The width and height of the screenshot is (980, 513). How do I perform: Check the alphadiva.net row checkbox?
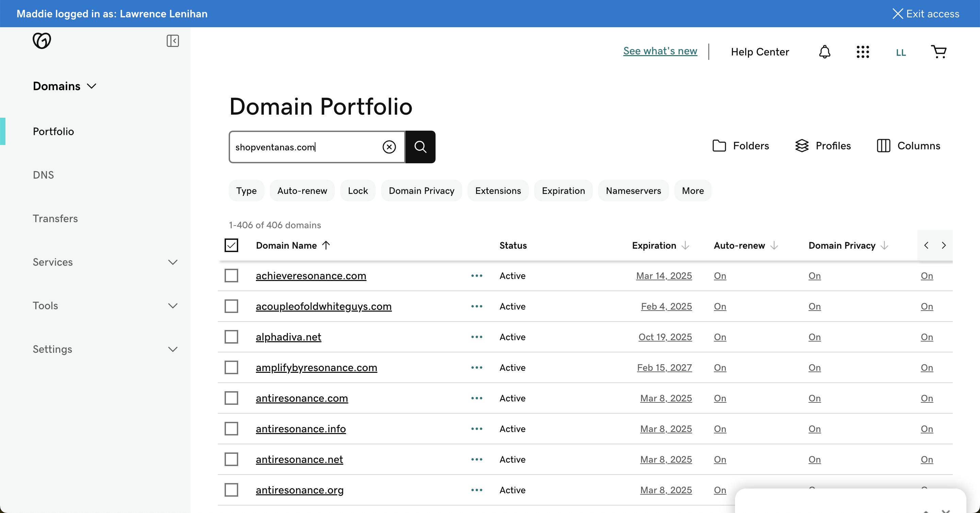231,337
